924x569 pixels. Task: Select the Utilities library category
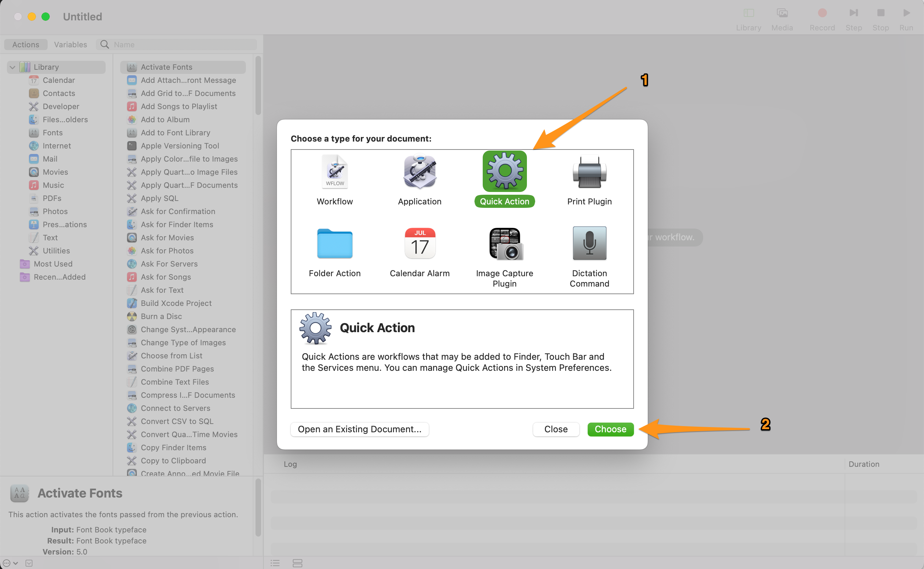point(56,250)
